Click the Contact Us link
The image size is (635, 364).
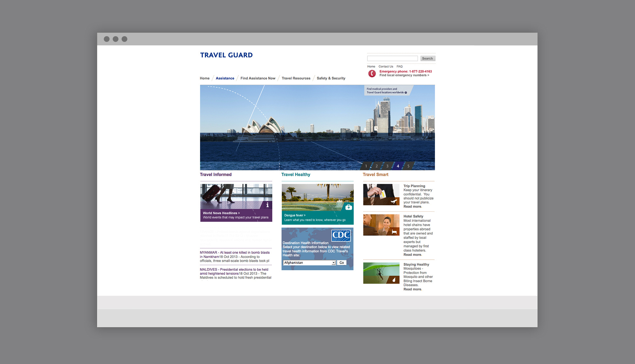click(x=386, y=67)
